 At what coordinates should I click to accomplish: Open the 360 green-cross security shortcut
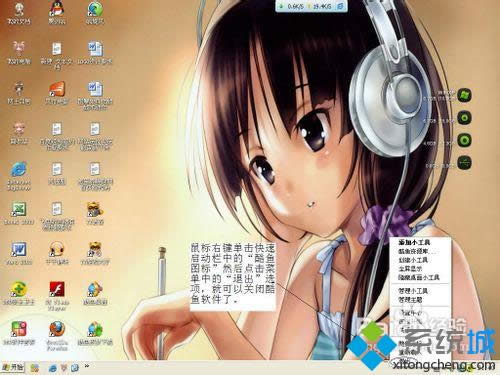[19, 289]
